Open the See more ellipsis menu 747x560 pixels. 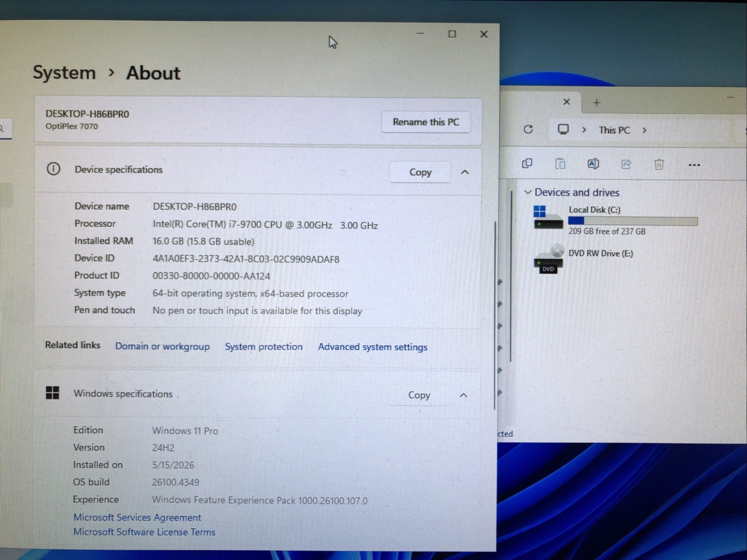694,165
